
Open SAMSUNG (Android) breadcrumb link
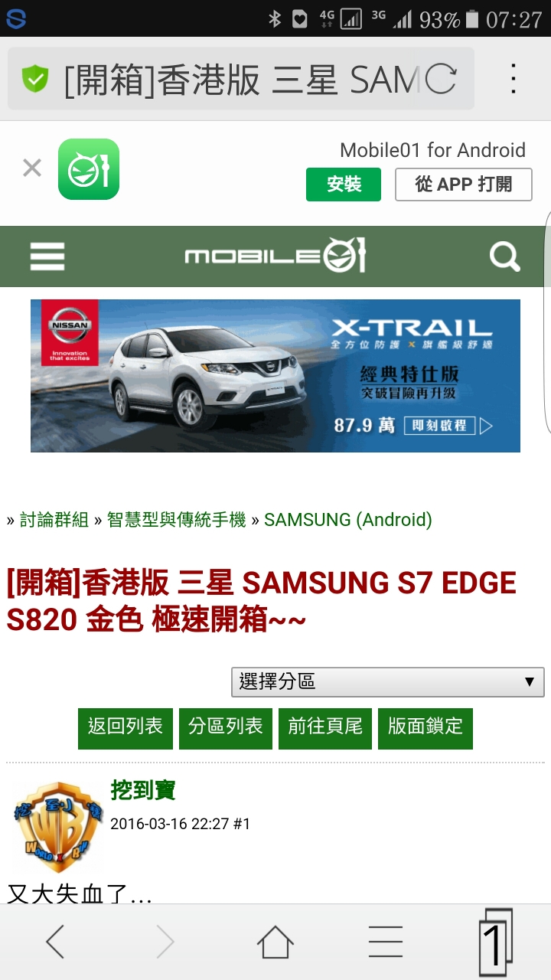tap(348, 521)
